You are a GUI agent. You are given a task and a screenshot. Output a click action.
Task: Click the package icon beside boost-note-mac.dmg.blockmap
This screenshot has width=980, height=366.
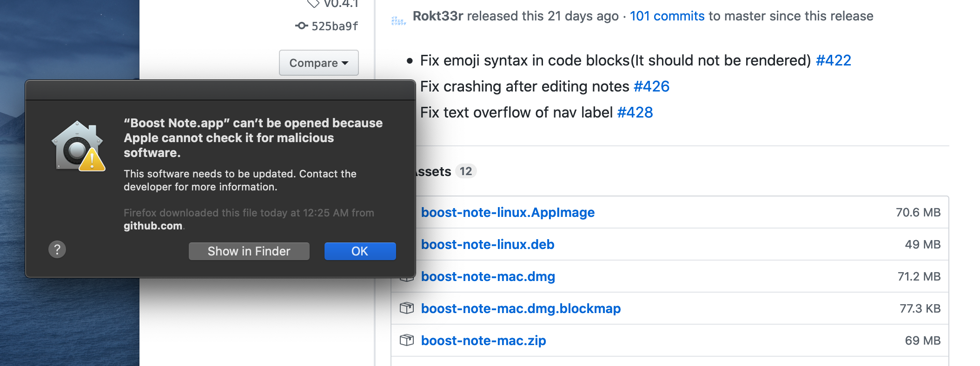pyautogui.click(x=407, y=308)
